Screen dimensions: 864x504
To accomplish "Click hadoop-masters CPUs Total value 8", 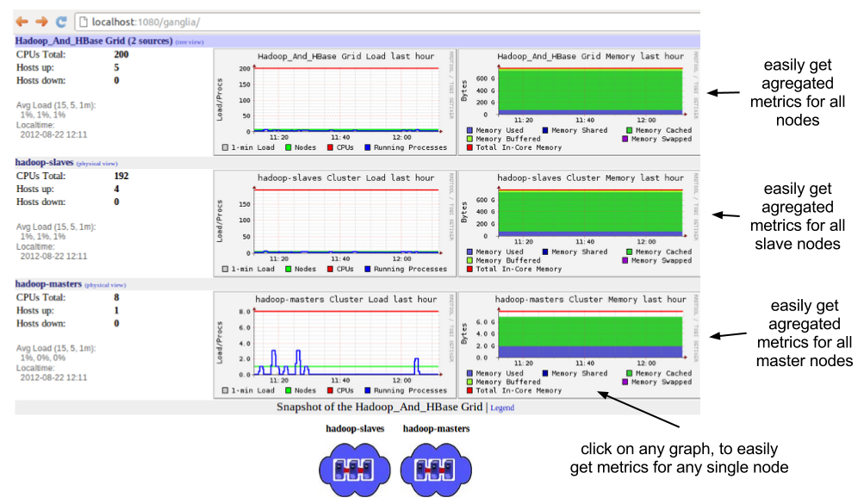I will click(116, 297).
